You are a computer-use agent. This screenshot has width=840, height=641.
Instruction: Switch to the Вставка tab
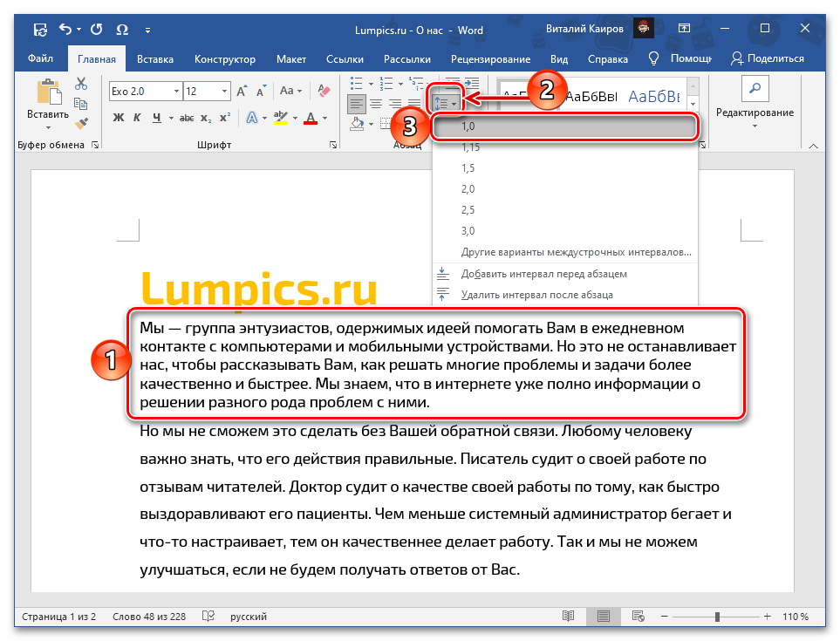coord(154,59)
